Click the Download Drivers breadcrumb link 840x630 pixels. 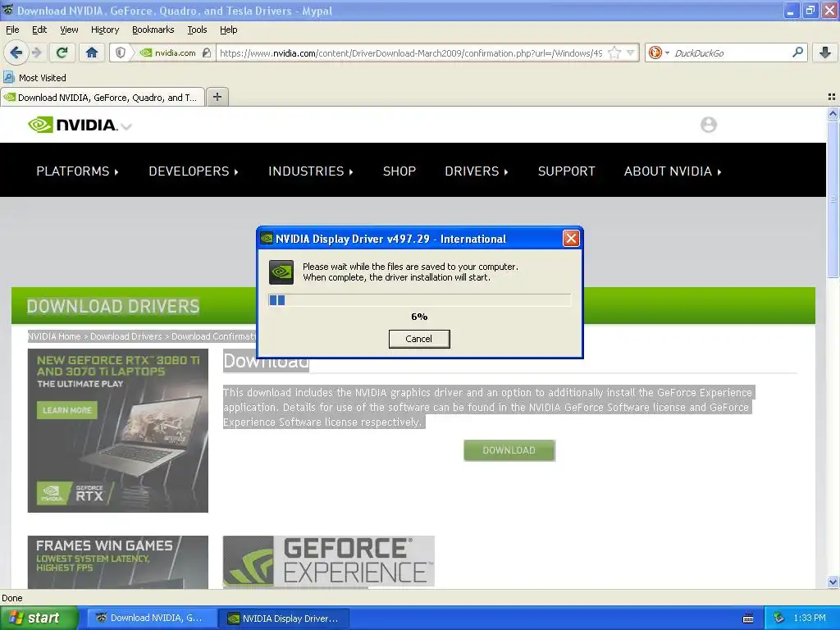tap(126, 336)
